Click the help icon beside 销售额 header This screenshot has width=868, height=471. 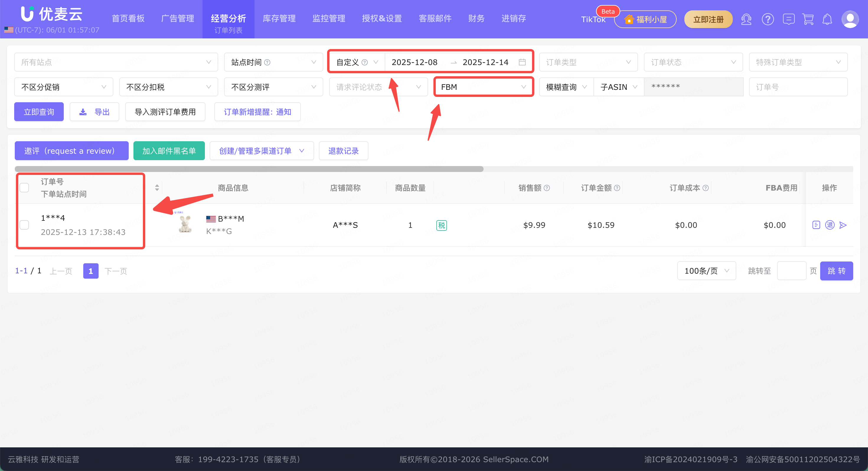coord(547,188)
